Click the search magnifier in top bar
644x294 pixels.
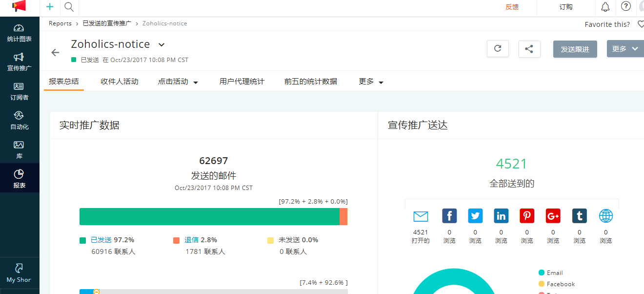[68, 7]
